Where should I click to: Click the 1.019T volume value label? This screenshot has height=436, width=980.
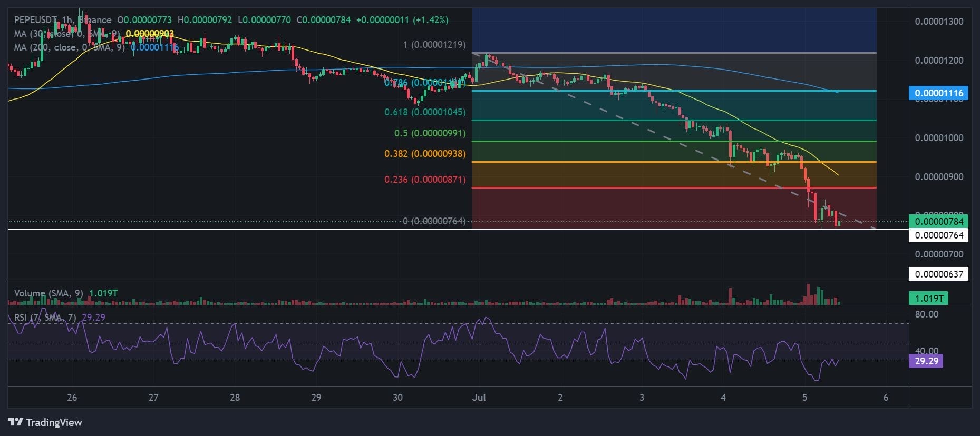pos(928,298)
